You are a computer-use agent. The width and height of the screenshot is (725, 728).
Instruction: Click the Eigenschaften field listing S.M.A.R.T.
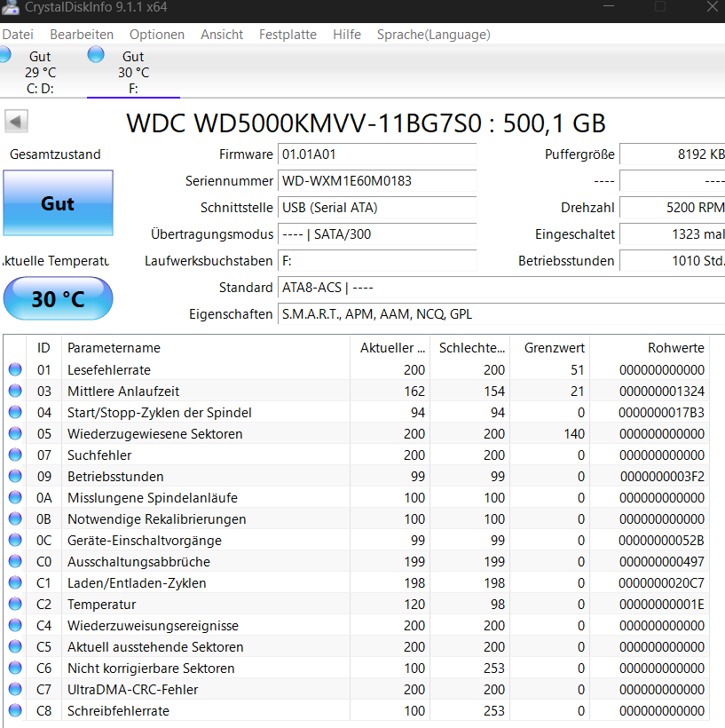[x=501, y=314]
